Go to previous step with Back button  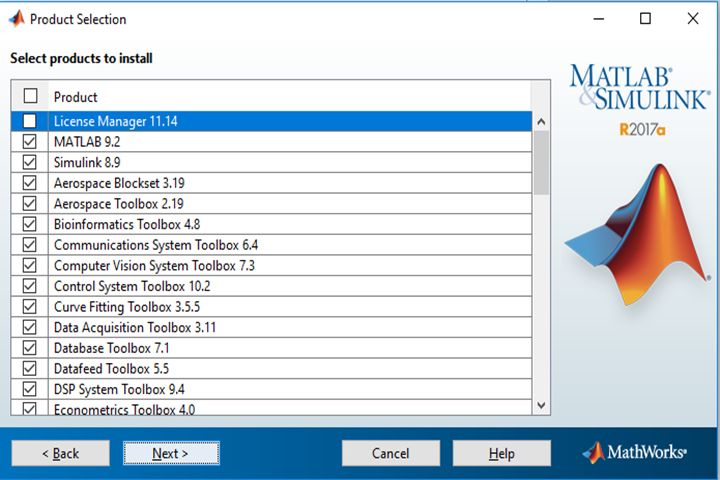pos(61,453)
